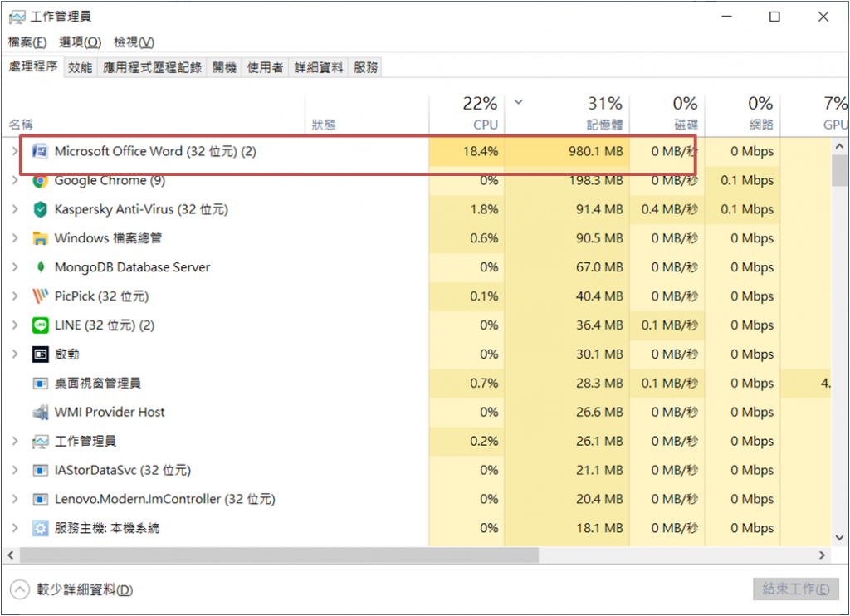Viewport: 850px width, 616px height.
Task: Click 較少詳細資料(D) to collapse view
Action: 85,589
